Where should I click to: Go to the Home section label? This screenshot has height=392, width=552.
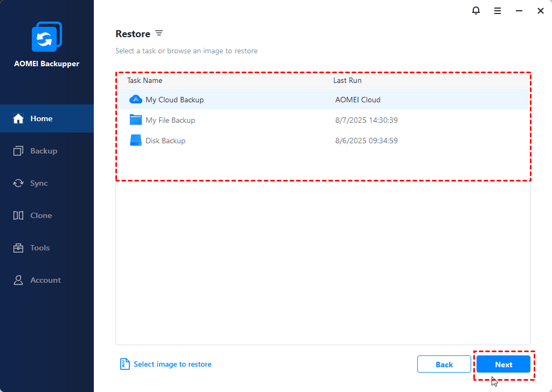click(x=42, y=118)
